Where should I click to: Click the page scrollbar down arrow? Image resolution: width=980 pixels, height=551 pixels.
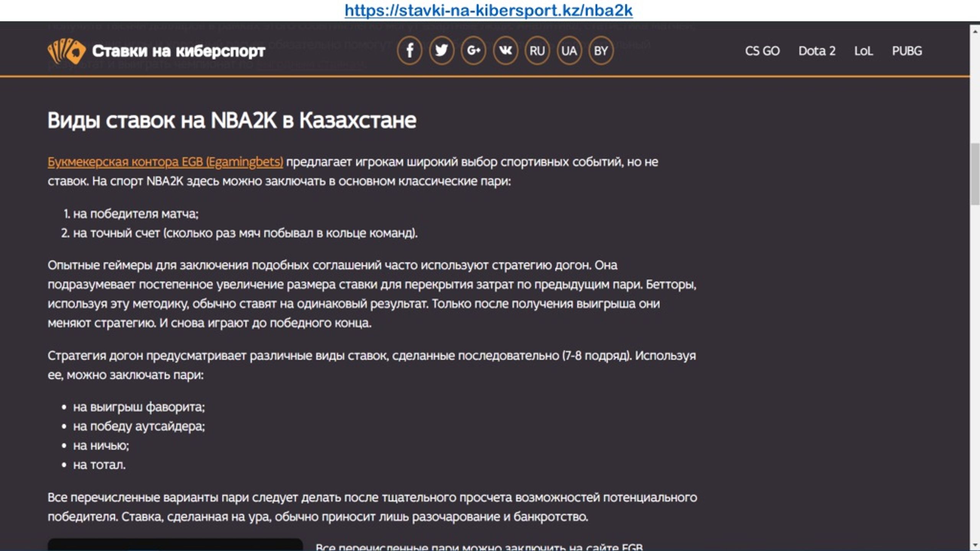click(975, 545)
